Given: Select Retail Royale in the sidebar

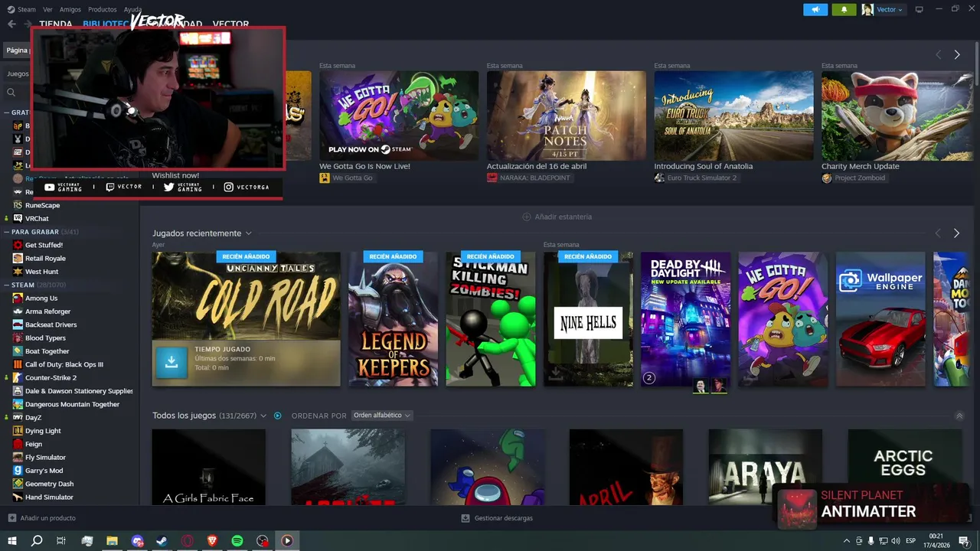Looking at the screenshot, I should point(45,259).
